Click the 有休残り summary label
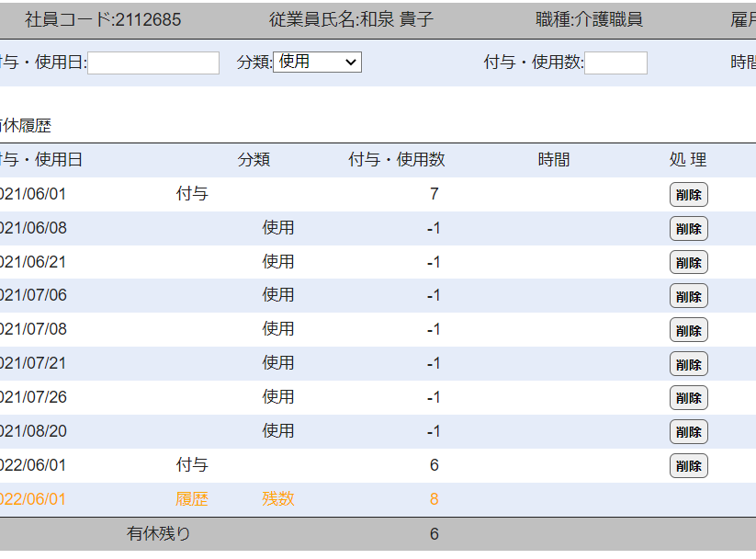756x559 pixels. click(x=159, y=533)
